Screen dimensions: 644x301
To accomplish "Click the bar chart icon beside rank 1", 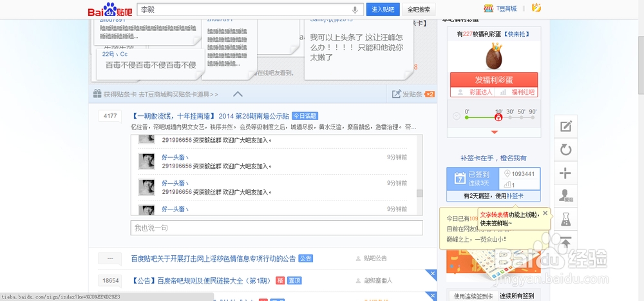I will coord(507,185).
